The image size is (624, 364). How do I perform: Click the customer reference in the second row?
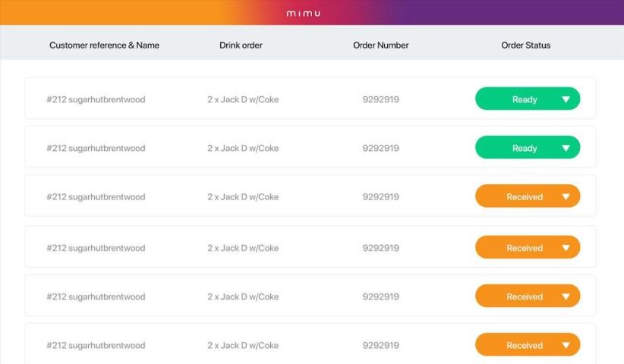pyautogui.click(x=96, y=148)
